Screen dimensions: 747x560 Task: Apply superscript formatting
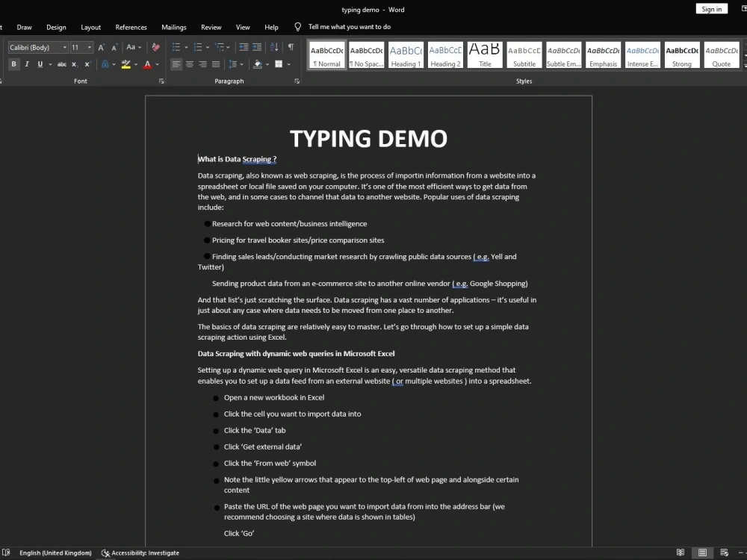click(87, 64)
